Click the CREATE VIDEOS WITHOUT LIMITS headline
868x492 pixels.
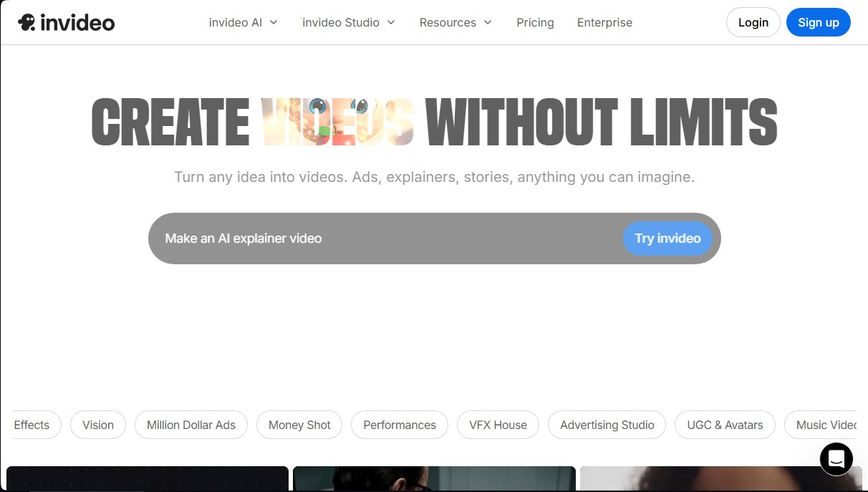434,121
